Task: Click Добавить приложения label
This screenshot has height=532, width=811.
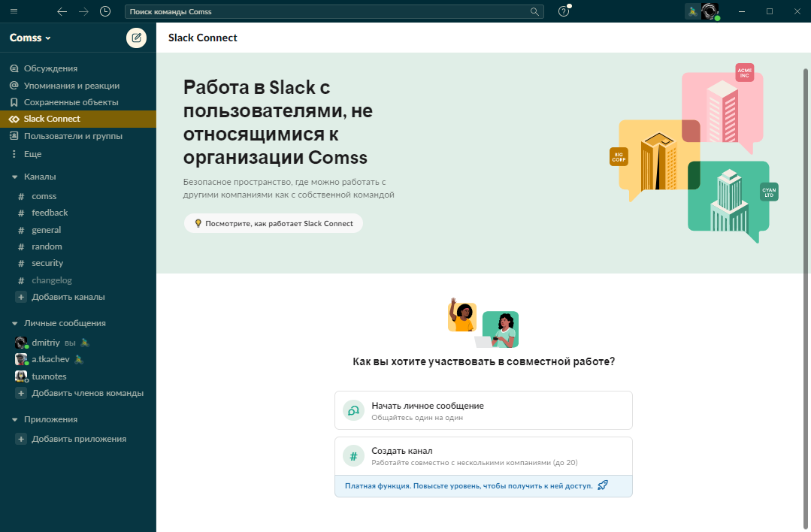Action: pos(79,439)
